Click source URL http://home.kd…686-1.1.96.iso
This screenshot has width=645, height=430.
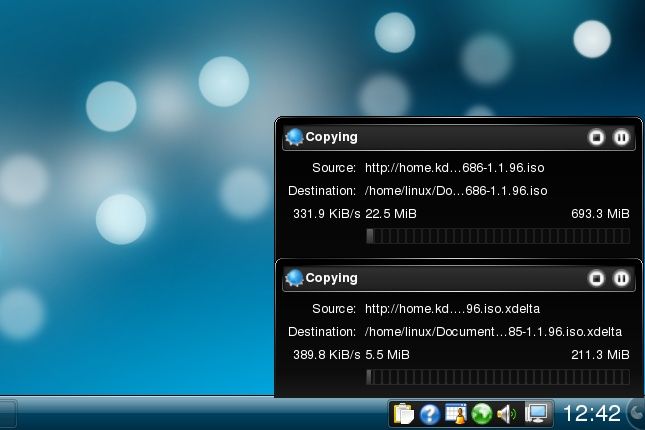(x=455, y=168)
